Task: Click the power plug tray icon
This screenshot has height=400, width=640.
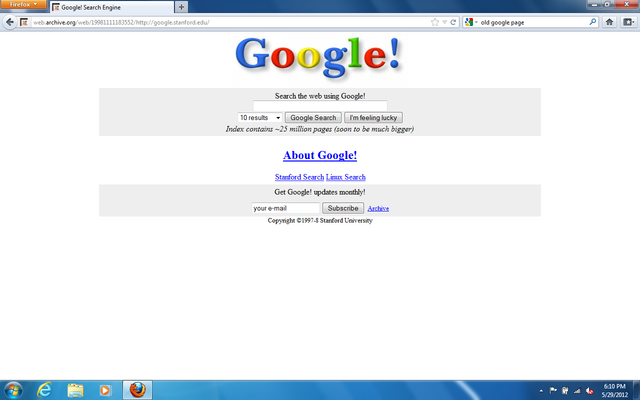Action: [x=565, y=391]
